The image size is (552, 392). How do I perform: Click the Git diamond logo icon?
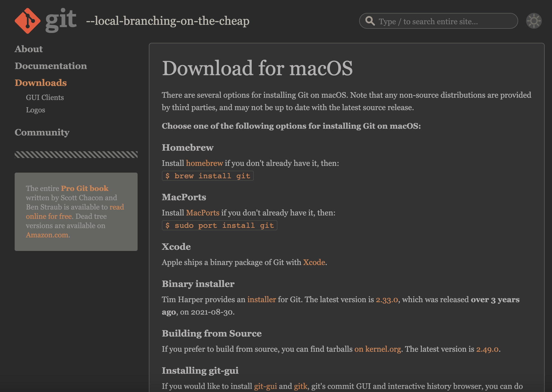point(27,21)
